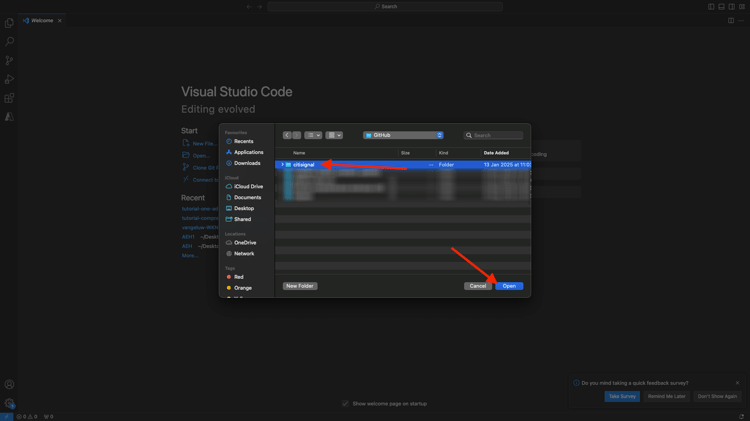Split the editor to the right
Viewport: 750px width, 421px height.
click(731, 21)
